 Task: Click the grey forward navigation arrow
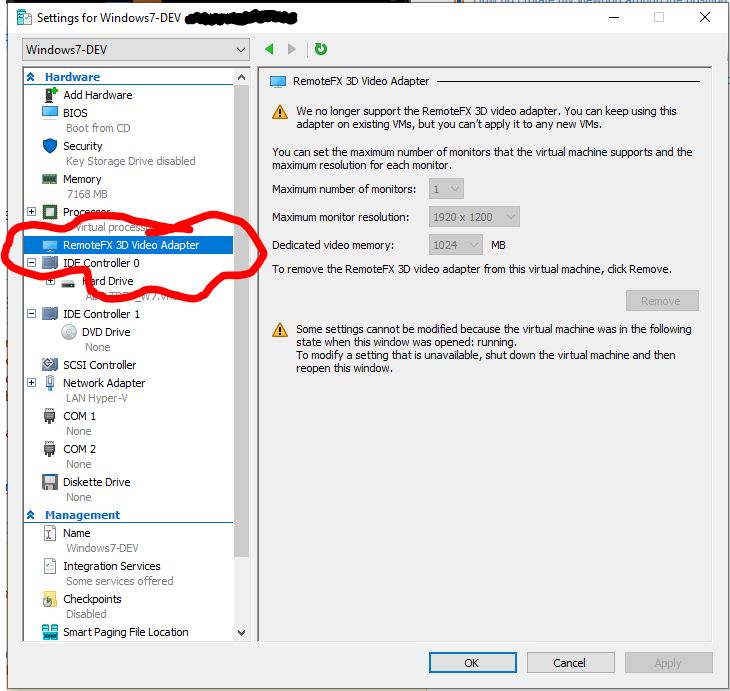[x=292, y=49]
